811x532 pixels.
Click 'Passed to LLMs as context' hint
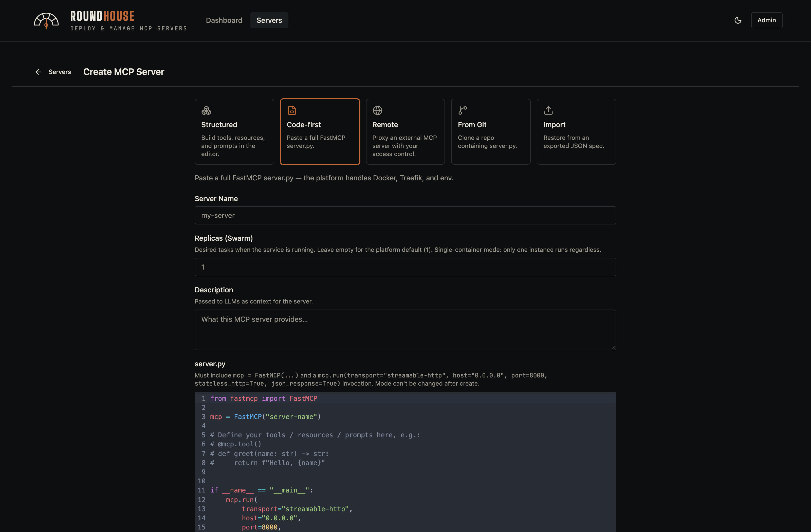click(x=253, y=301)
